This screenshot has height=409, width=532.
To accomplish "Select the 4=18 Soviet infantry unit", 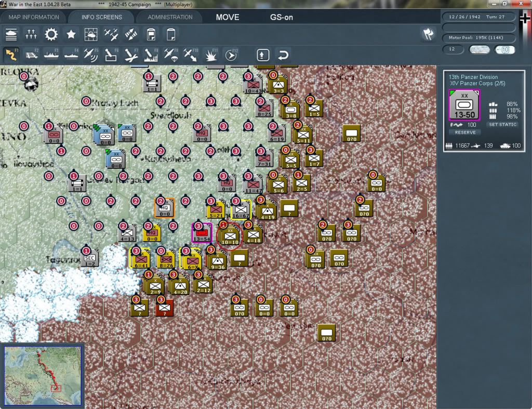I will click(253, 234).
